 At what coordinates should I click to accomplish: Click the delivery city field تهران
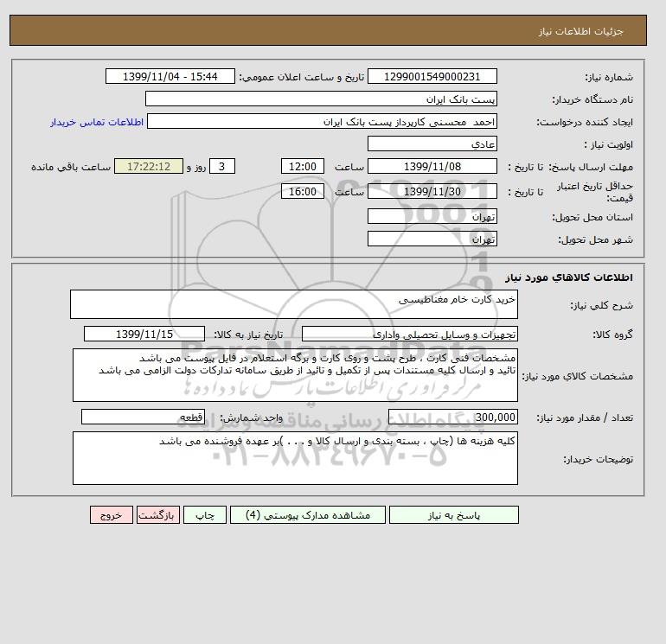[432, 239]
